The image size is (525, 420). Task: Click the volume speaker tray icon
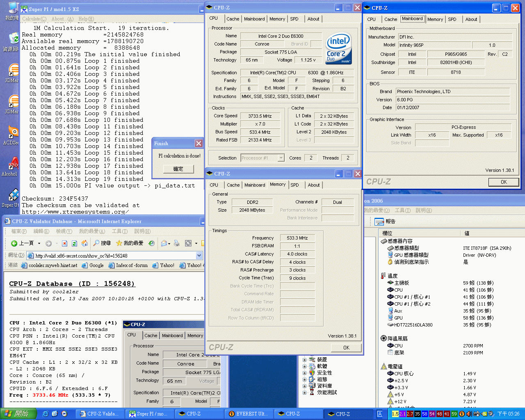(x=469, y=414)
